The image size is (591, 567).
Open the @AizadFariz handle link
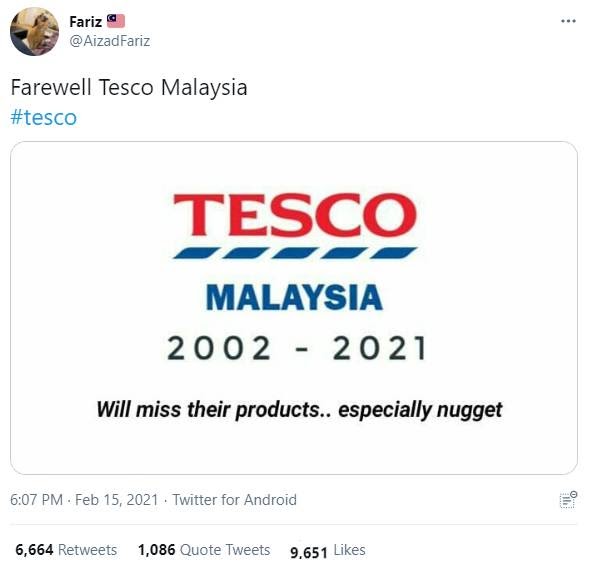coord(110,41)
